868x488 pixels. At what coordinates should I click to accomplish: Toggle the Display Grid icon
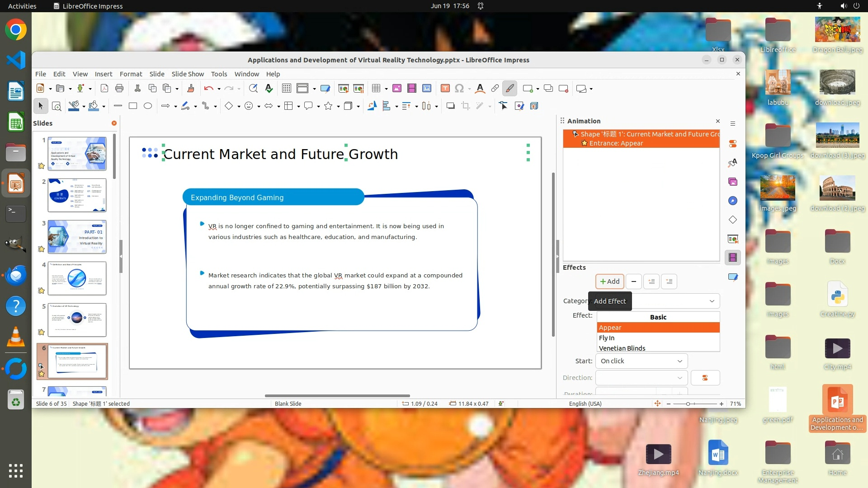[x=286, y=89]
